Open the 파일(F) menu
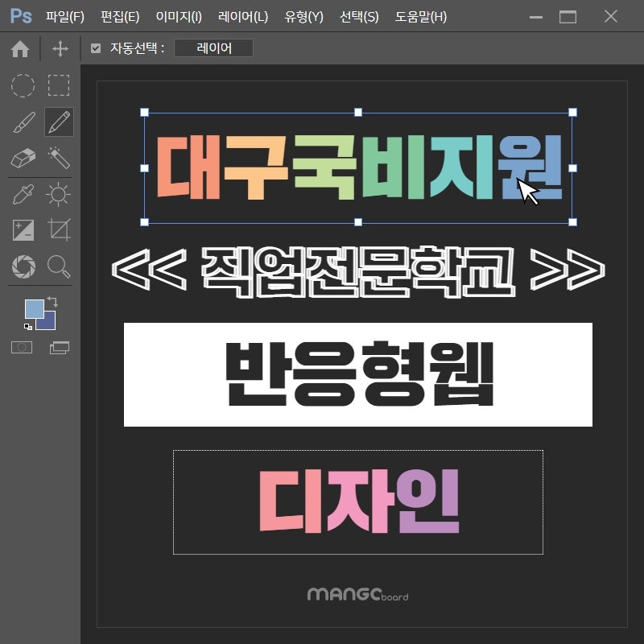 point(65,17)
